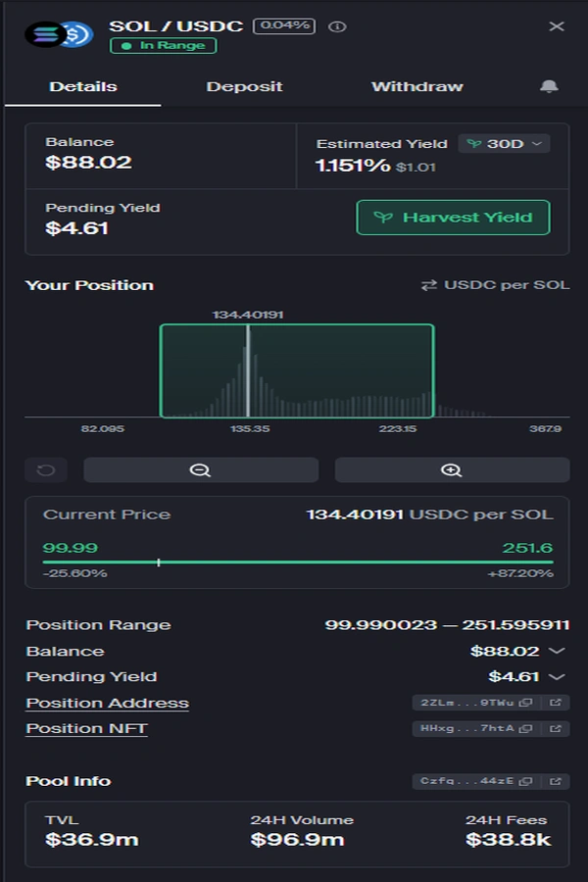
Task: Open the Position Address link
Action: [106, 703]
